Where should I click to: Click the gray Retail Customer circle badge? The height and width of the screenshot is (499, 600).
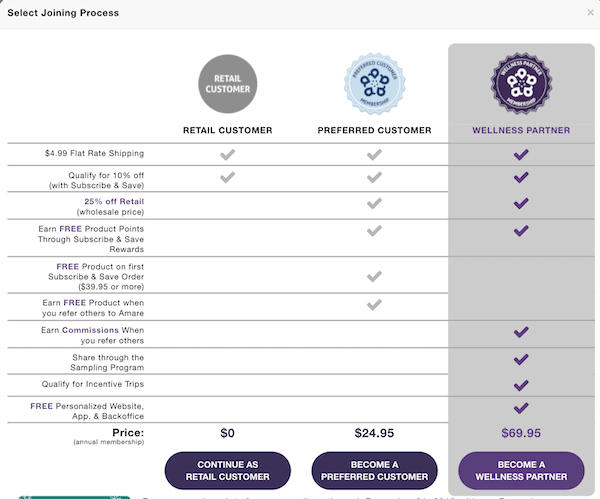pos(228,84)
